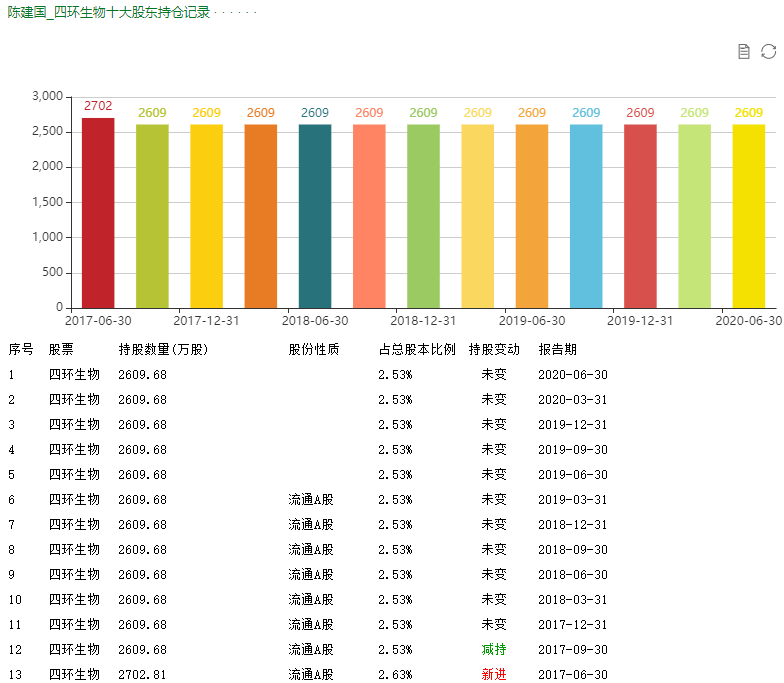Click the x-axis label 2017-12-31
The image size is (784, 683).
click(206, 320)
